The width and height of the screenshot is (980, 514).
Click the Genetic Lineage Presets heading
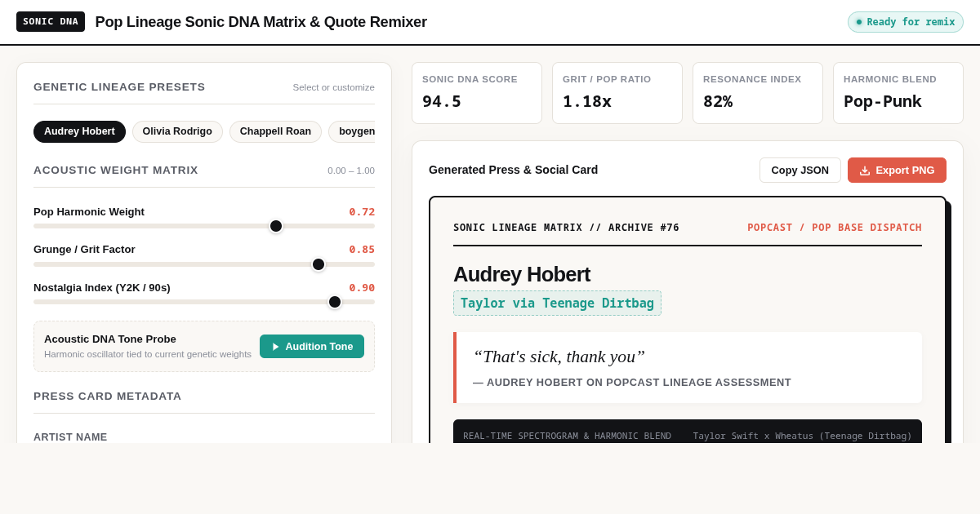(119, 86)
